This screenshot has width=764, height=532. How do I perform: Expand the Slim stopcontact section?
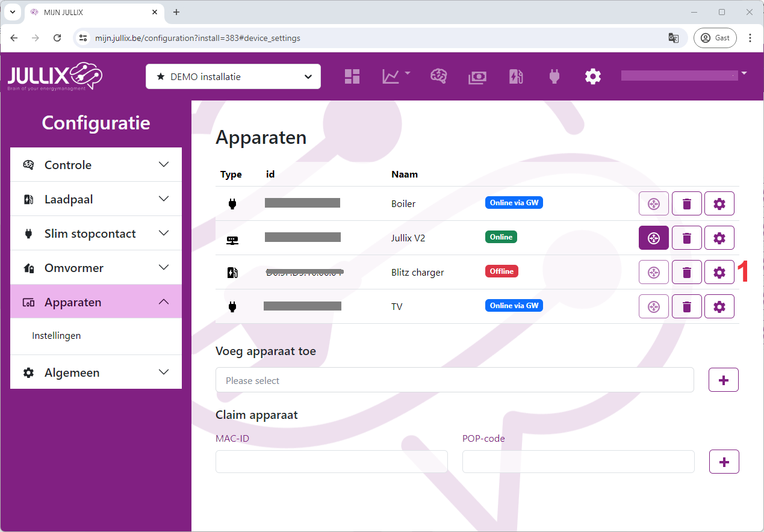96,234
